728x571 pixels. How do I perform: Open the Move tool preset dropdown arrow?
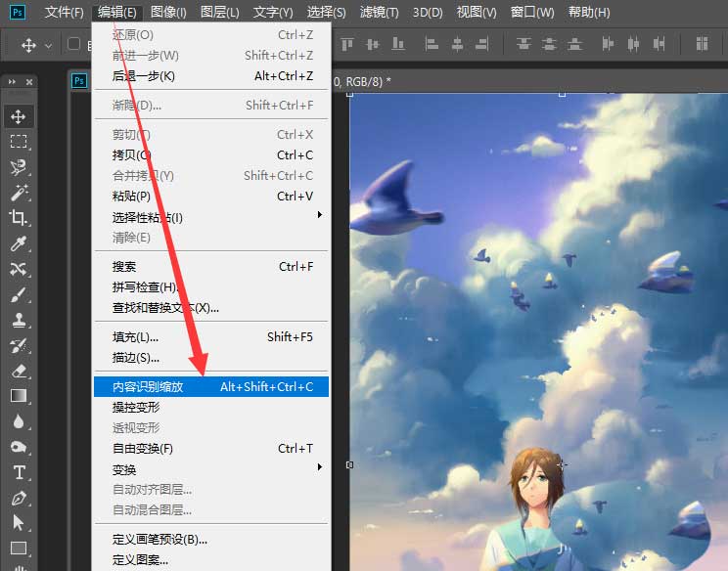pos(48,46)
